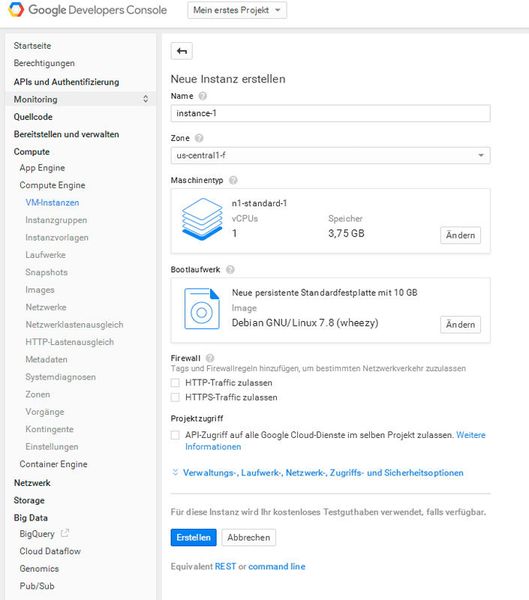Open Cloud Dataflow in the sidebar
Image resolution: width=529 pixels, height=600 pixels.
(x=50, y=551)
